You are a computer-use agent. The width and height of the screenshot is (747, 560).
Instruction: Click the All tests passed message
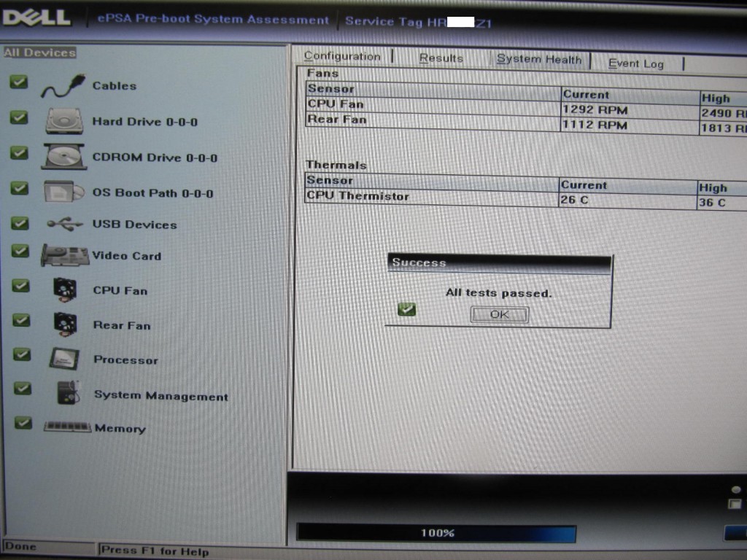pos(499,293)
